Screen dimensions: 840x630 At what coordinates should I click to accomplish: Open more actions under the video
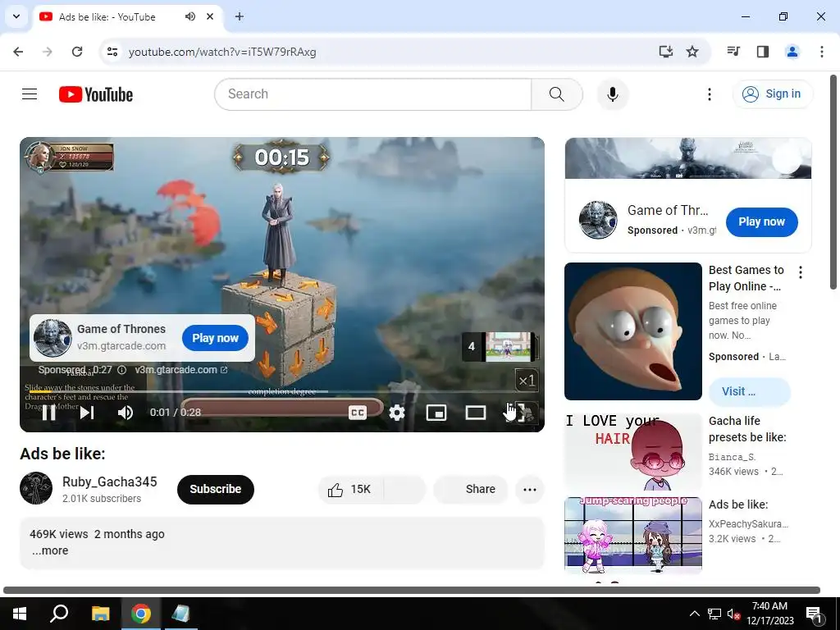pos(530,489)
